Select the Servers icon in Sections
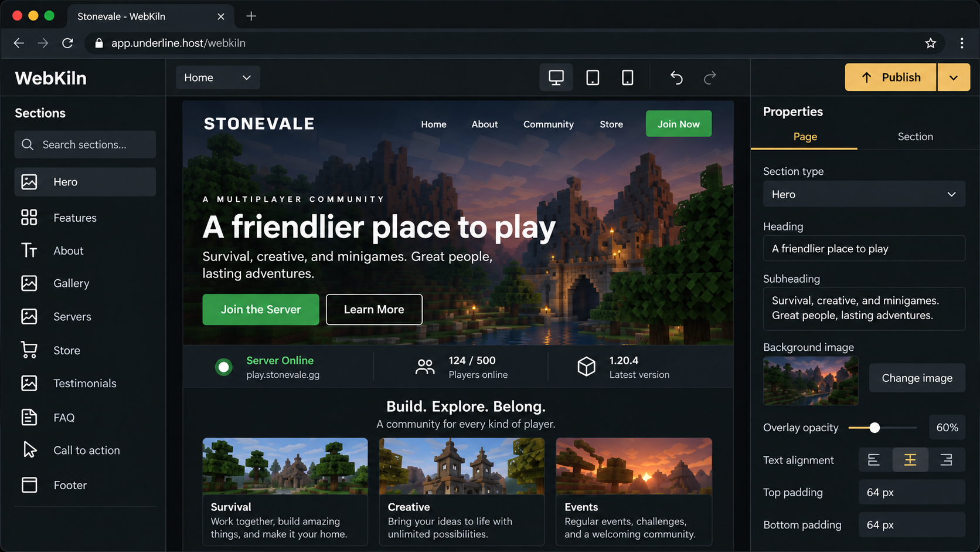980x552 pixels. pos(29,317)
